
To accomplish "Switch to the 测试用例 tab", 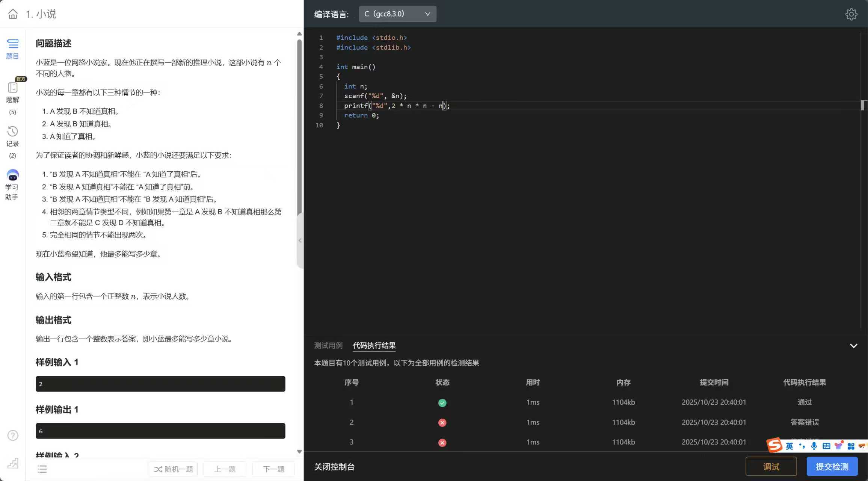I will (x=328, y=345).
